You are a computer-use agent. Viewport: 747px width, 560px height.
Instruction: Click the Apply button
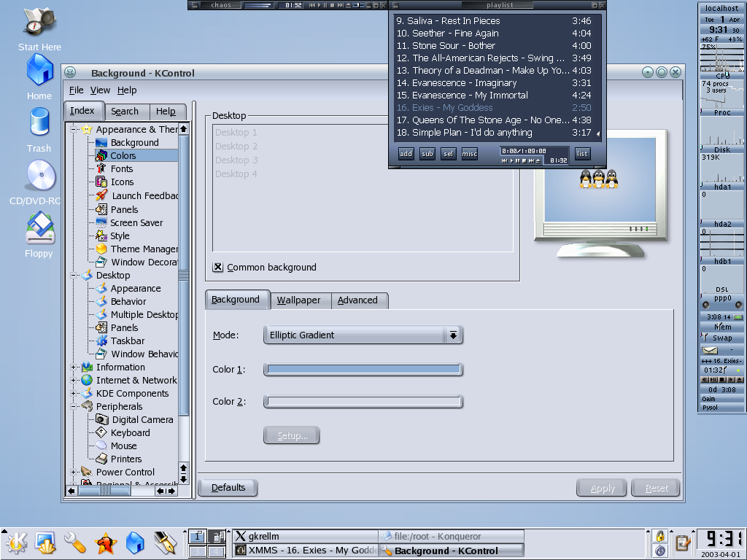(x=602, y=488)
